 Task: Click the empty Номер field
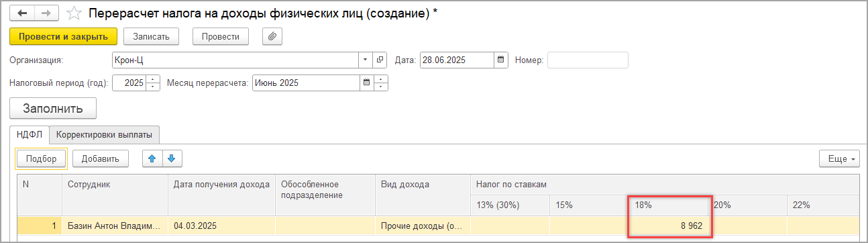tap(588, 60)
